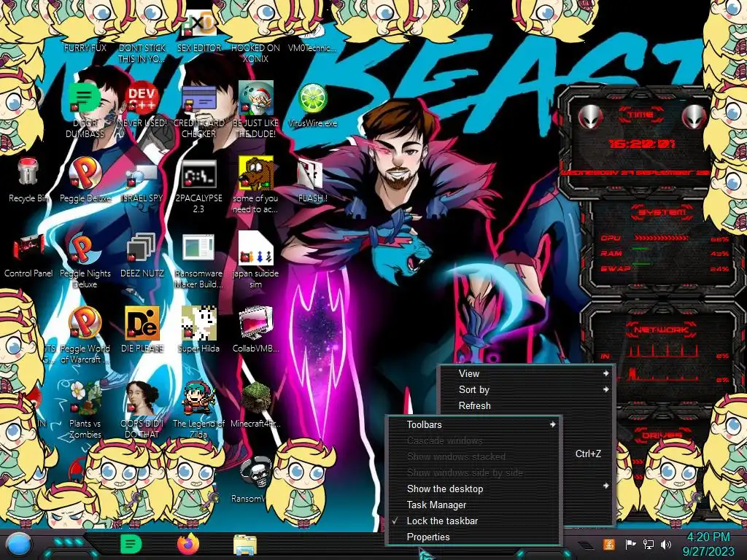Click the DRIVES widget header
Screen dimensions: 747x560
(662, 435)
